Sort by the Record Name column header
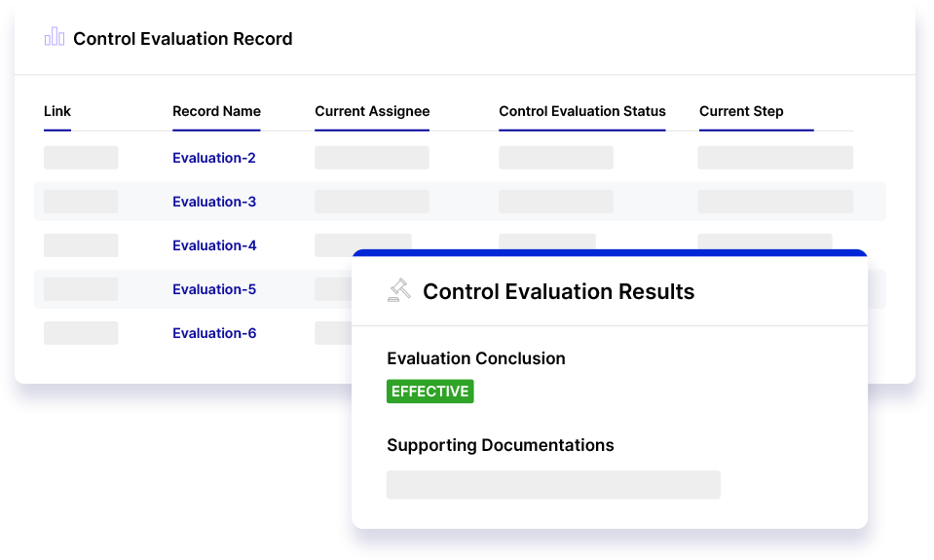This screenshot has height=560, width=934. (x=217, y=111)
